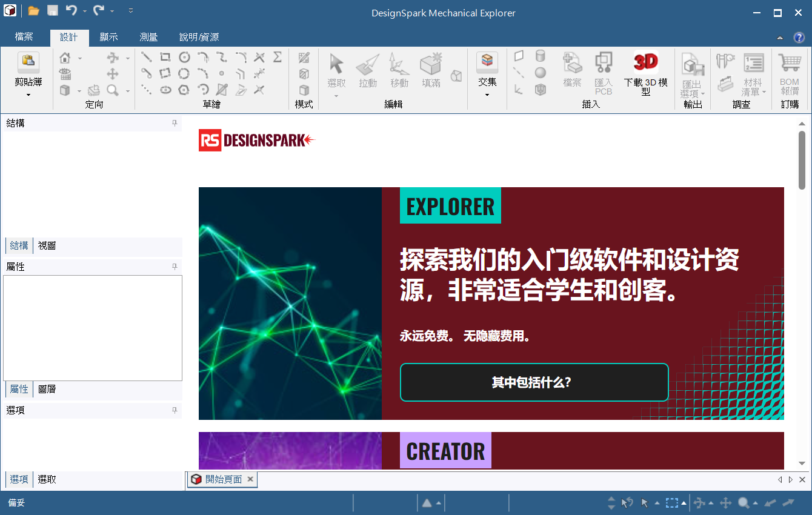812x515 pixels.
Task: Switch to the 視圖 panel tab
Action: (47, 245)
